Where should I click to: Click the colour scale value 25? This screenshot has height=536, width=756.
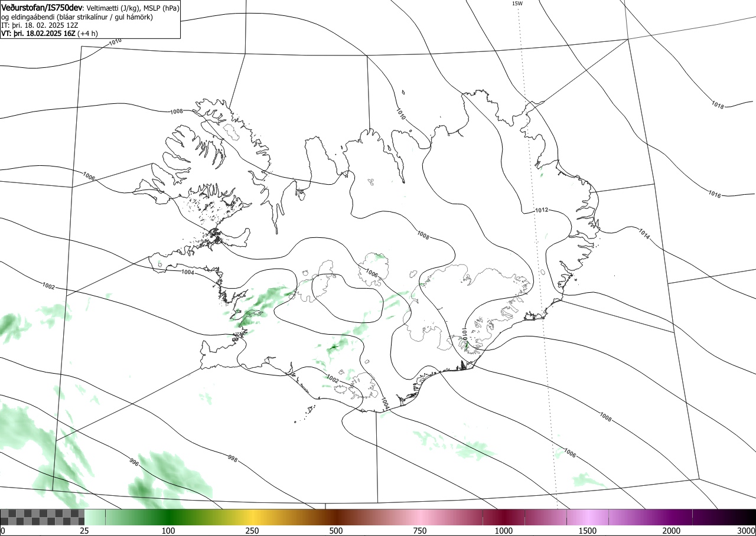click(x=84, y=531)
